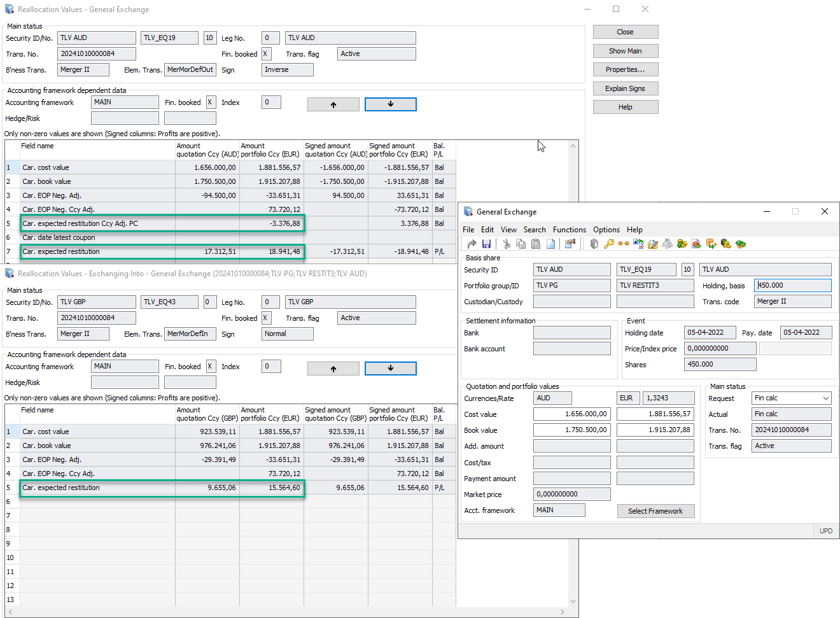Click the picture exchange icon with green arrow
The width and height of the screenshot is (840, 618).
pyautogui.click(x=638, y=244)
